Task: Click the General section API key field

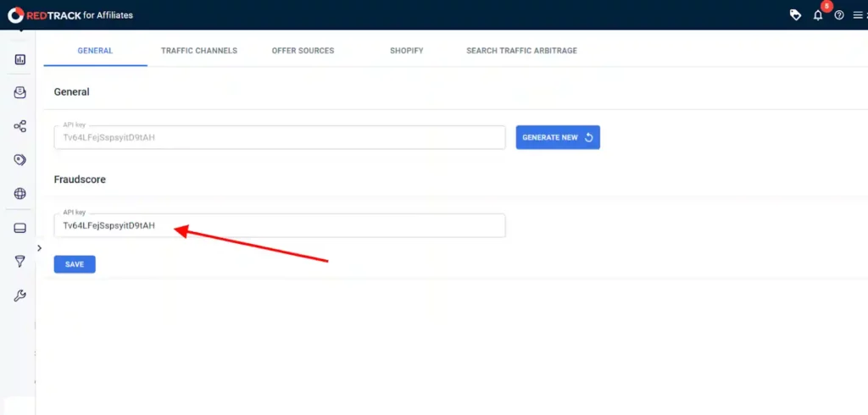Action: pos(280,137)
